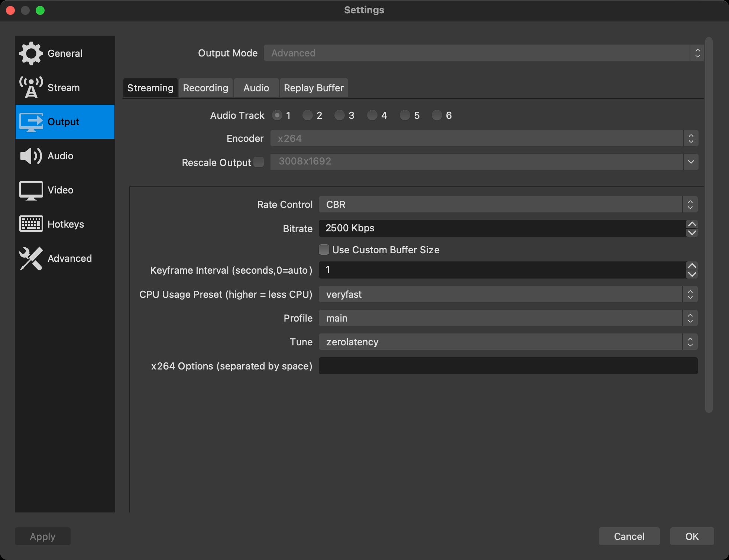Click the Cancel button
Image resolution: width=729 pixels, height=560 pixels.
click(629, 536)
